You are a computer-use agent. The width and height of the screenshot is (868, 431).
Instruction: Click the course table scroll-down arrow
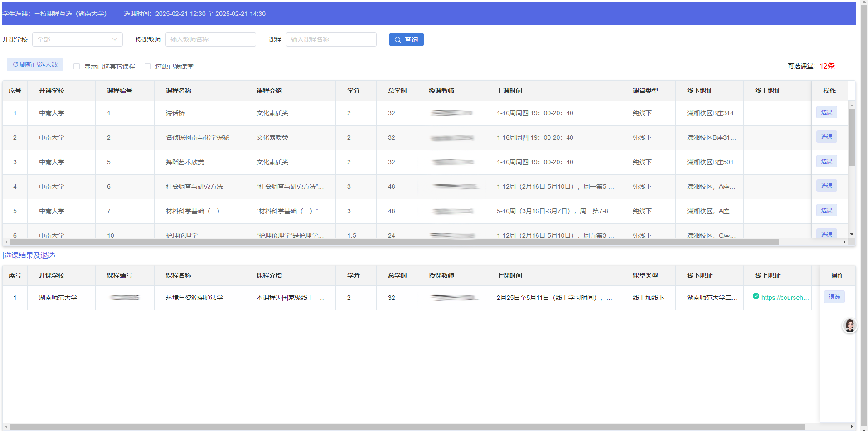pyautogui.click(x=852, y=234)
